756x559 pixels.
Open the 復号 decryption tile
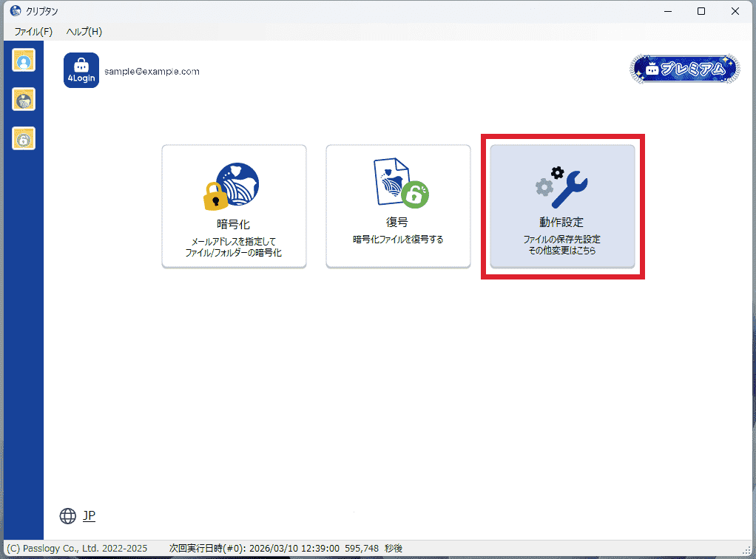point(398,206)
